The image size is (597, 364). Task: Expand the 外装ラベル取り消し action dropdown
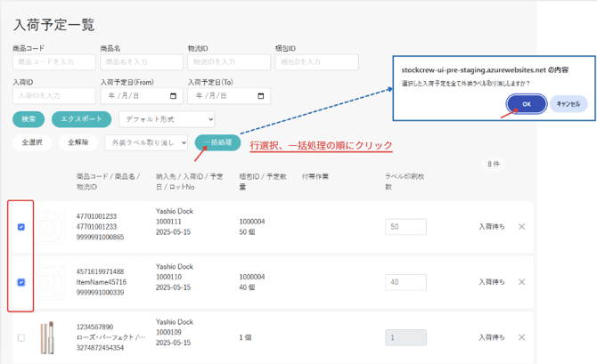(146, 142)
